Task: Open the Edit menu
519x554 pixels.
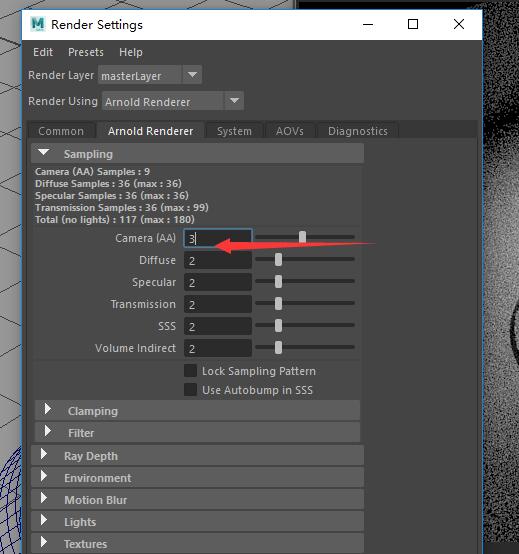Action: click(x=43, y=52)
